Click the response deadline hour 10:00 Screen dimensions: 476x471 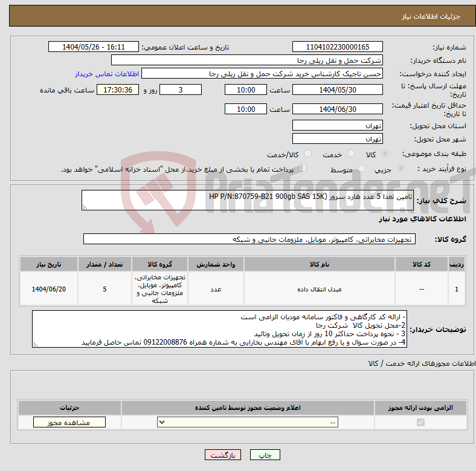246,89
